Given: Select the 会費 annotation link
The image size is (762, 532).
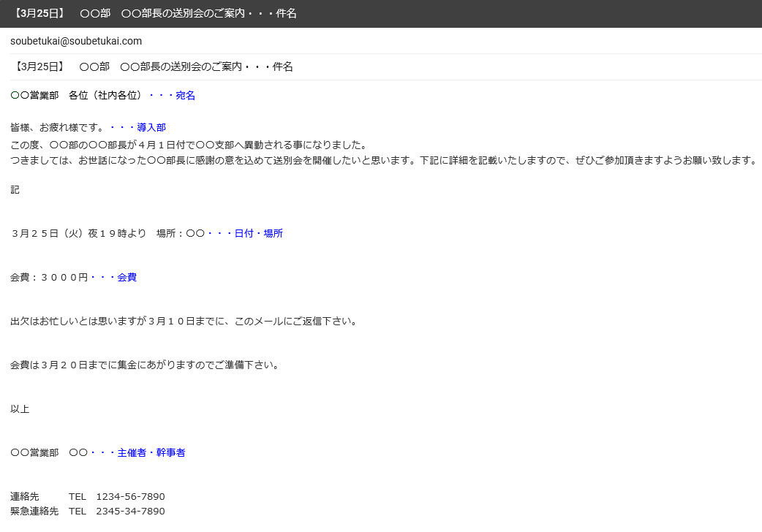Looking at the screenshot, I should pos(127,277).
